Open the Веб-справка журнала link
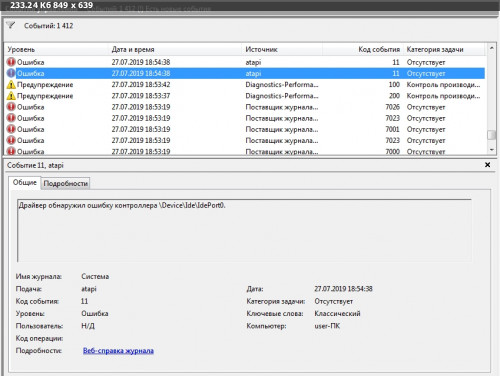The width and height of the screenshot is (500, 376). [x=118, y=351]
